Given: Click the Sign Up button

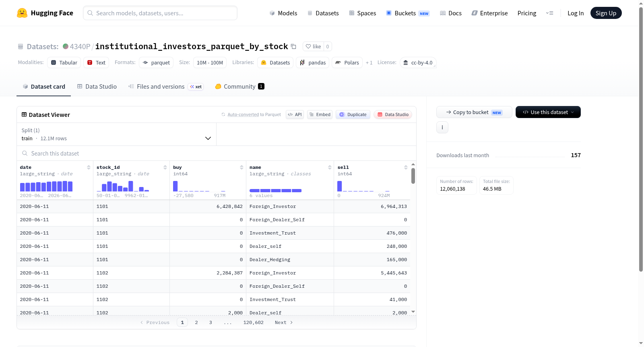Looking at the screenshot, I should [x=606, y=13].
